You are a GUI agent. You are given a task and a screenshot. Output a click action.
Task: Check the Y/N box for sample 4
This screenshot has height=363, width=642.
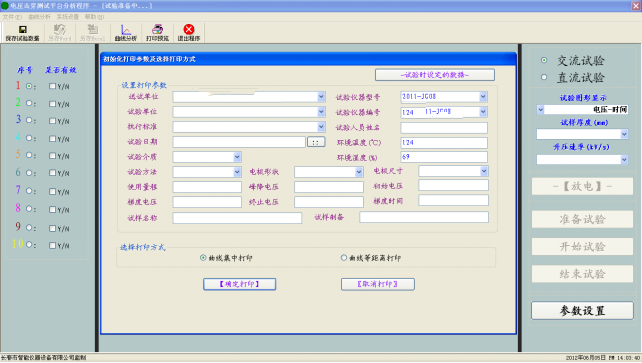pos(52,139)
